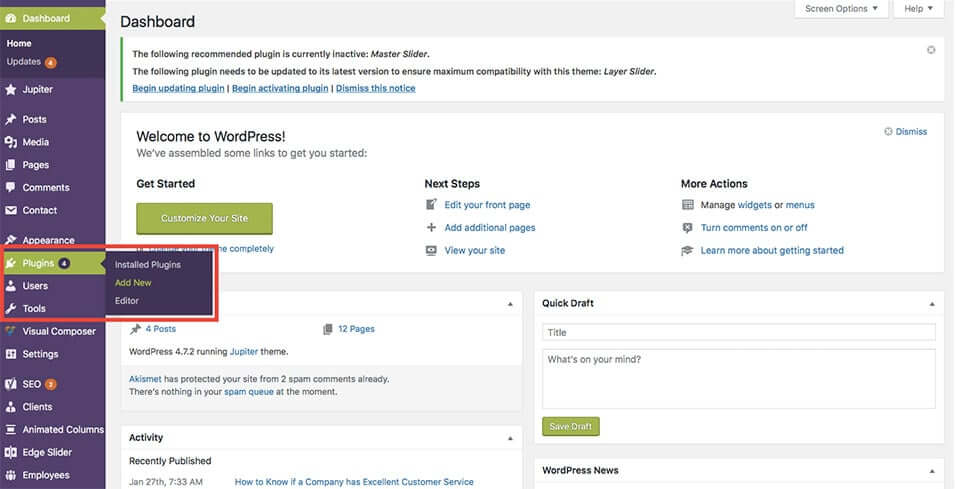This screenshot has height=489, width=955.
Task: Click the Users person icon
Action: pyautogui.click(x=10, y=286)
